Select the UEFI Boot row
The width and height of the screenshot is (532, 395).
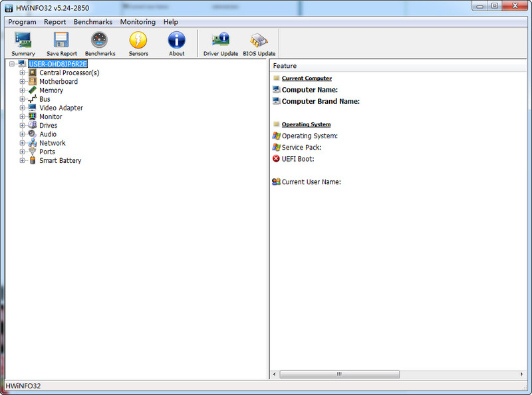tap(297, 159)
